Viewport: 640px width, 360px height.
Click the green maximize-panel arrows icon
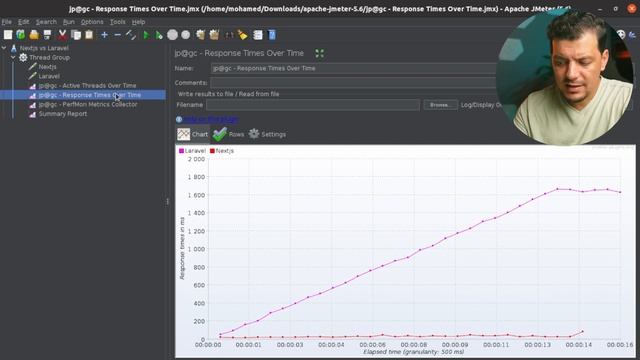pyautogui.click(x=320, y=53)
